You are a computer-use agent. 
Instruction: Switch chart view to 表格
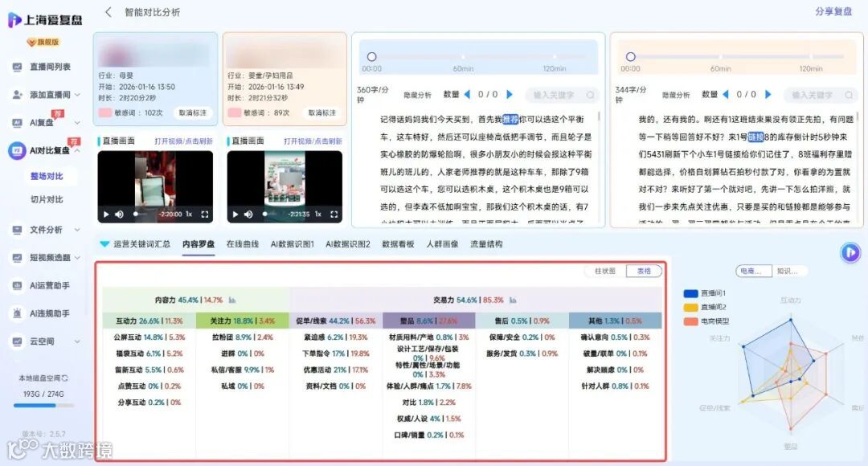644,272
